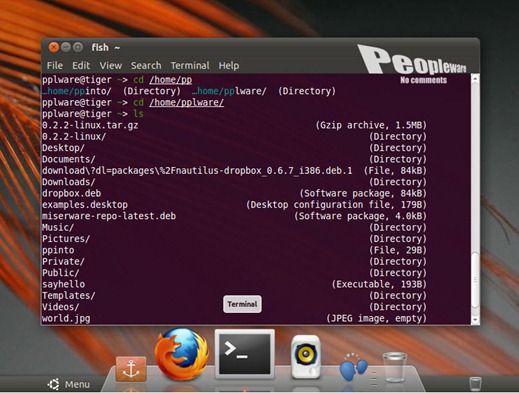Click the Public/ directory entry
519x393 pixels.
coord(61,273)
